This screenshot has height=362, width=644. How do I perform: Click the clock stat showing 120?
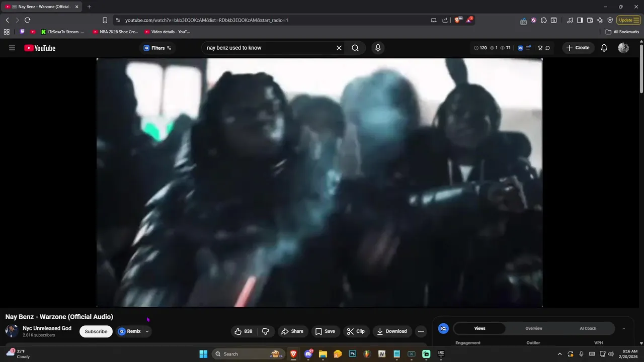[x=480, y=48]
